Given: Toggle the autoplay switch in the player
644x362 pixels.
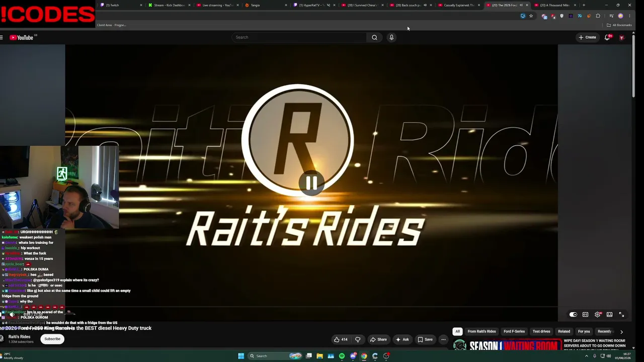Looking at the screenshot, I should point(573,315).
